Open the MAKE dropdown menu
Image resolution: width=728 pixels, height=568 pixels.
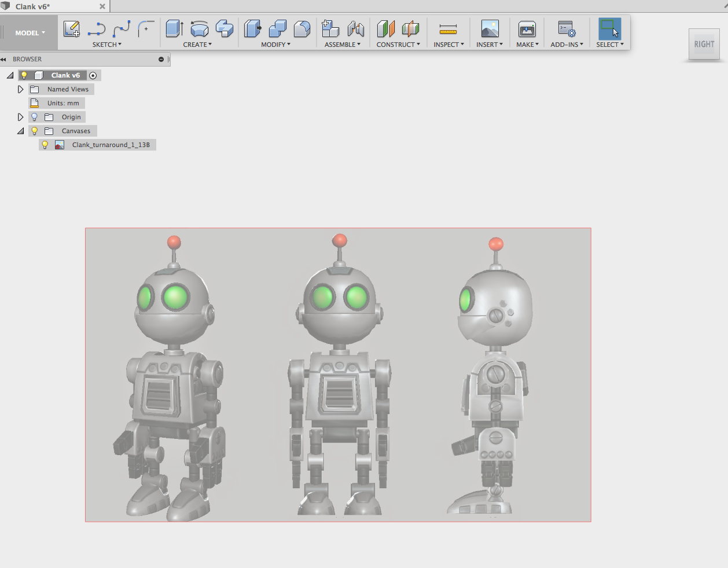527,45
